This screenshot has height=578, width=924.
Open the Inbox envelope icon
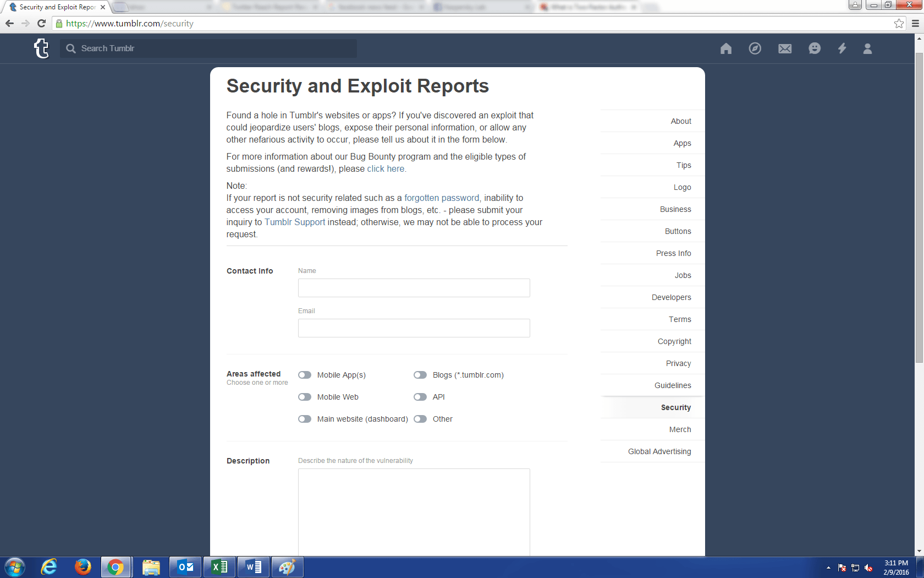(x=785, y=48)
